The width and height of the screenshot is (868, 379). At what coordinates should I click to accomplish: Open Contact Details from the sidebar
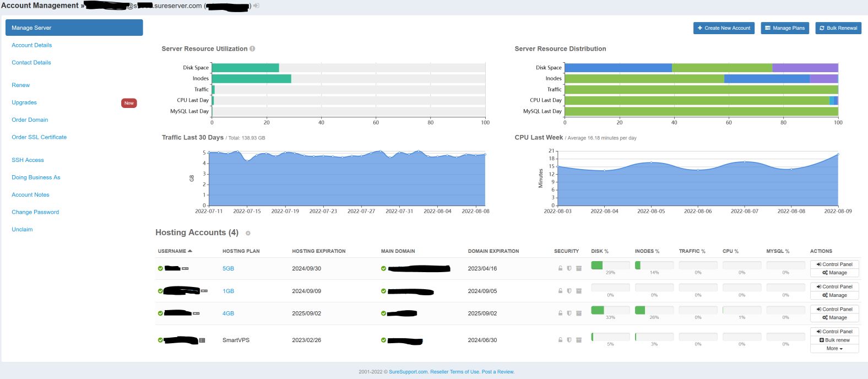tap(31, 63)
